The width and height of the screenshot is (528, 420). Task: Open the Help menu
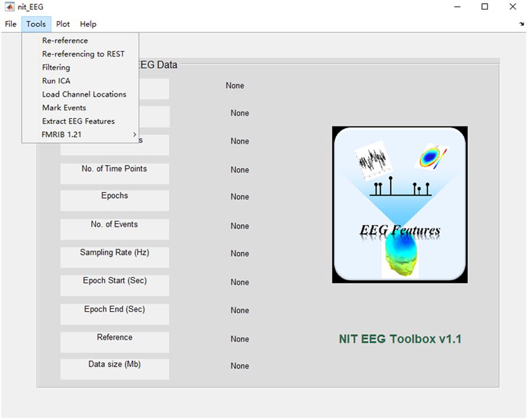point(88,24)
